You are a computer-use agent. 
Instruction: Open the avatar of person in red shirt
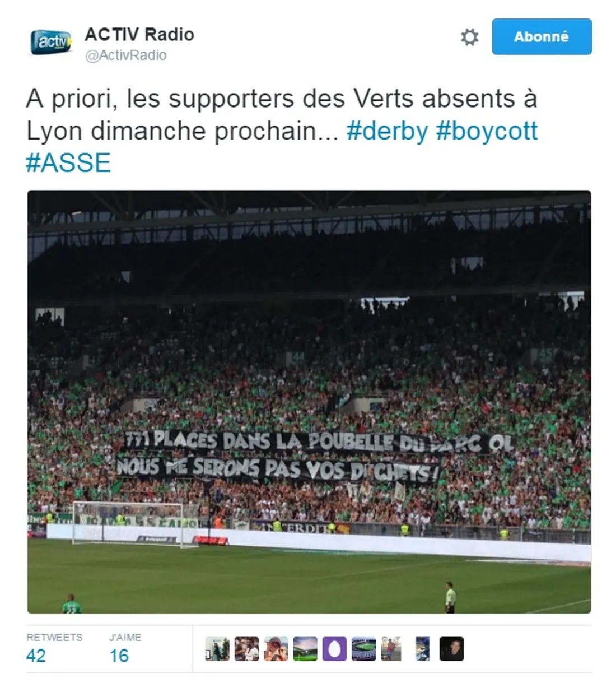pos(391,649)
